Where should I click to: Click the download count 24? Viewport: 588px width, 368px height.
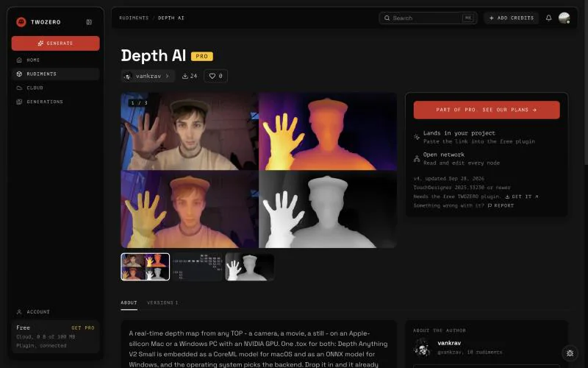[190, 76]
